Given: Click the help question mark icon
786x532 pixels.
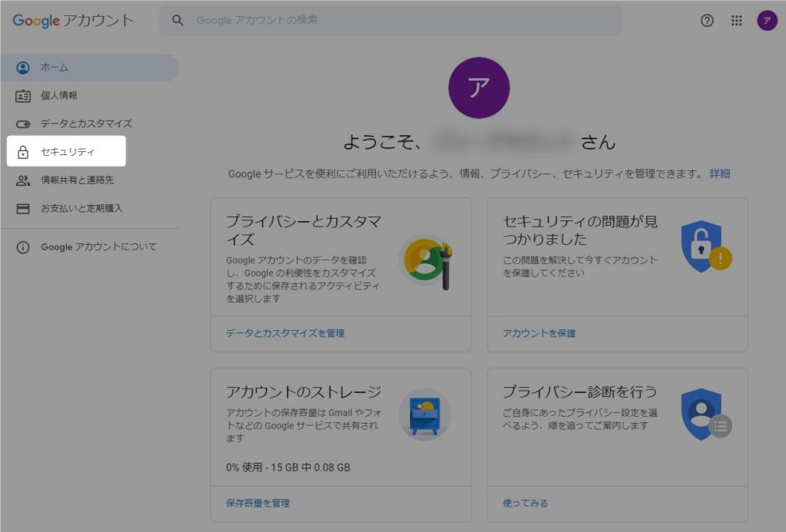Looking at the screenshot, I should click(x=707, y=21).
